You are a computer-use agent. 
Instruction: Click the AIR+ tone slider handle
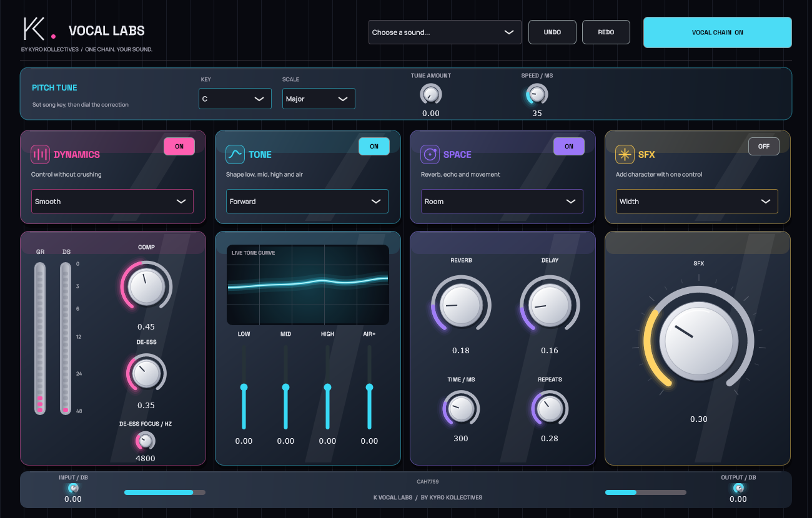pos(369,388)
